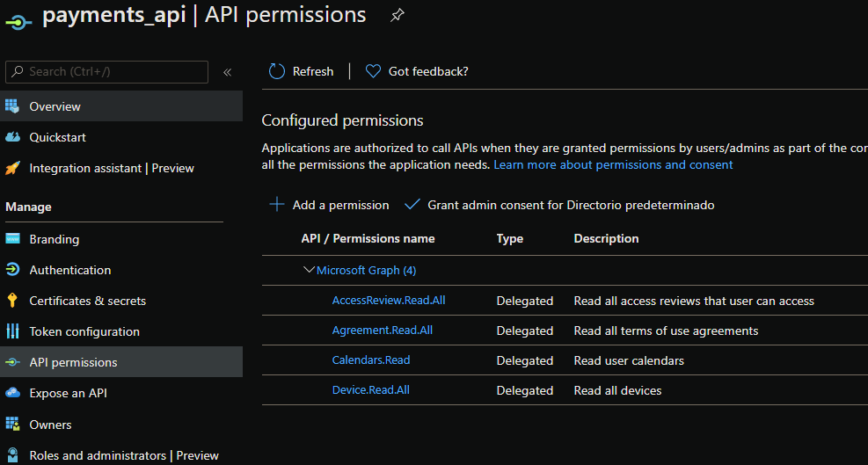Screen dimensions: 868x465
Task: Open Roles and administrators Preview
Action: click(123, 455)
